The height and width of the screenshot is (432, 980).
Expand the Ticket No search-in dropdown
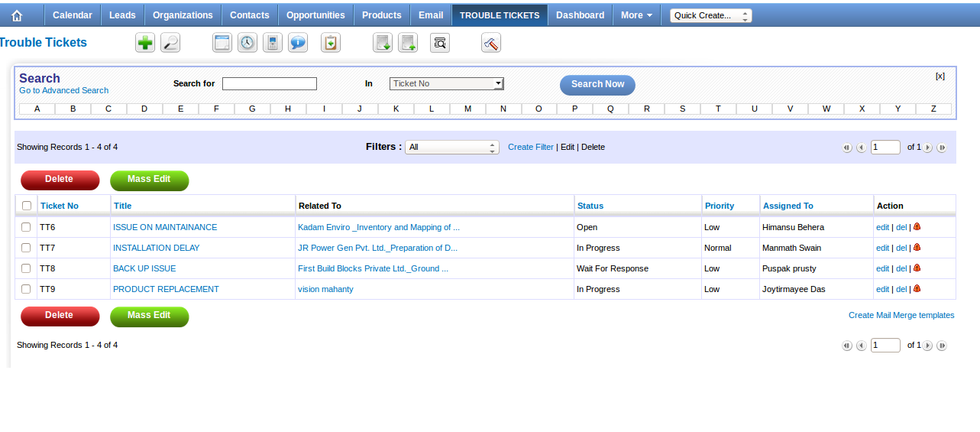(446, 83)
